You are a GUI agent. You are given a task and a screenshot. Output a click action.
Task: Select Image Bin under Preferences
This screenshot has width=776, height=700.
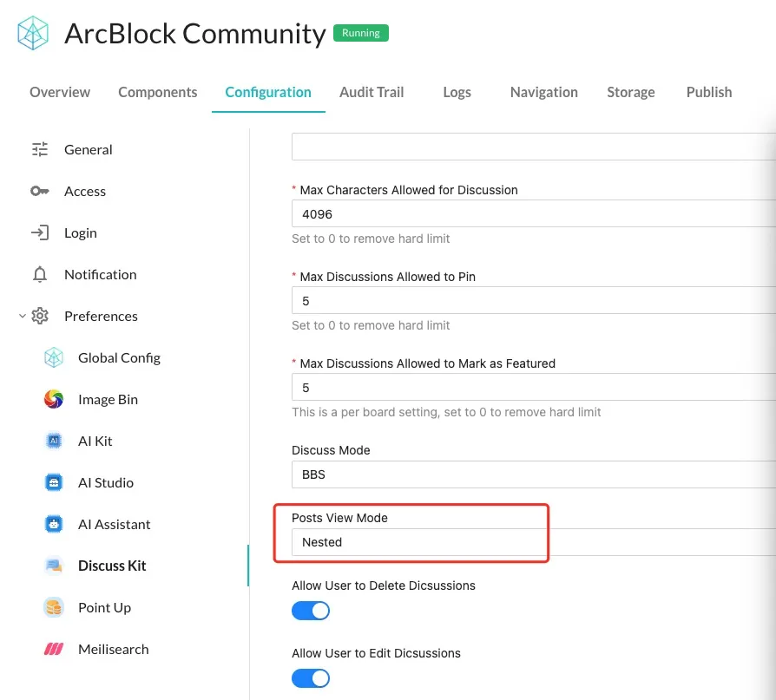108,399
